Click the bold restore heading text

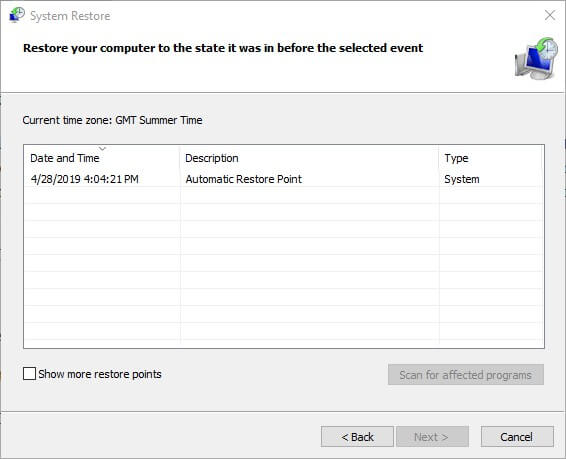click(x=223, y=48)
